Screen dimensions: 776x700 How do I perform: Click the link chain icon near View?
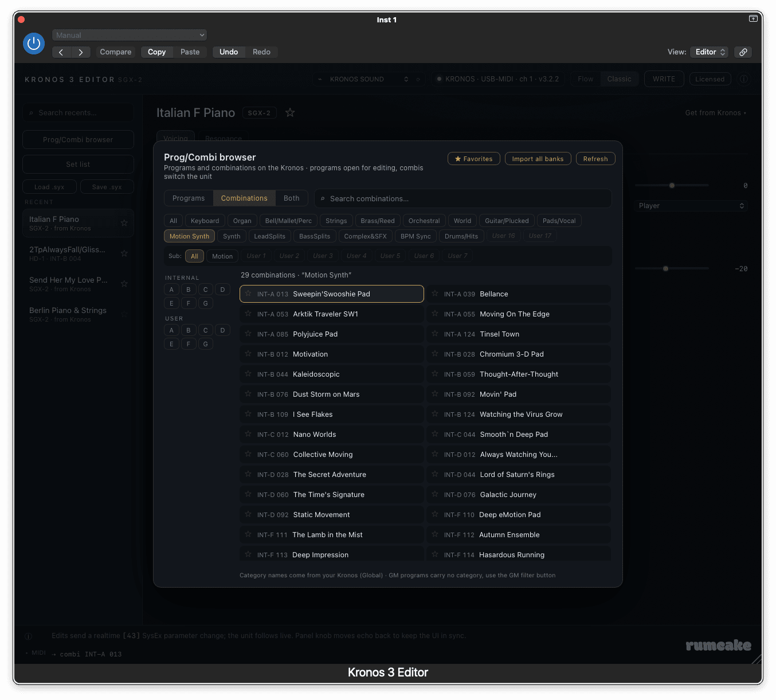point(743,52)
